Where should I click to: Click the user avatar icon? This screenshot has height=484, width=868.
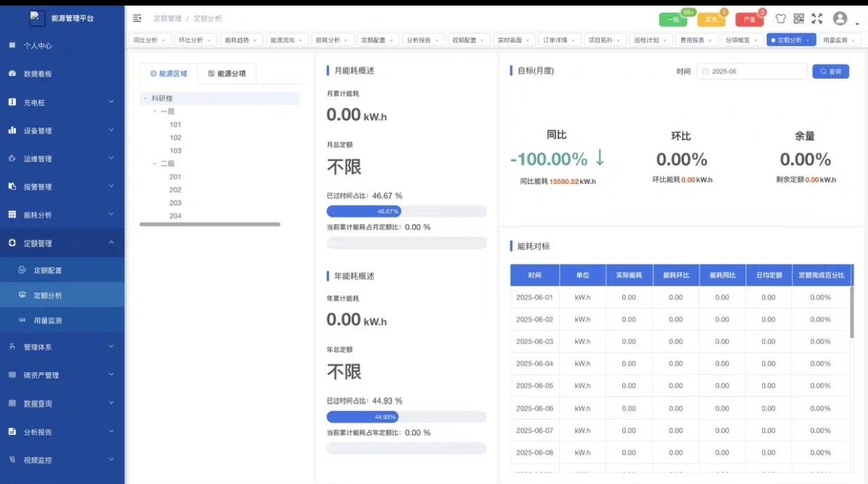(x=840, y=19)
